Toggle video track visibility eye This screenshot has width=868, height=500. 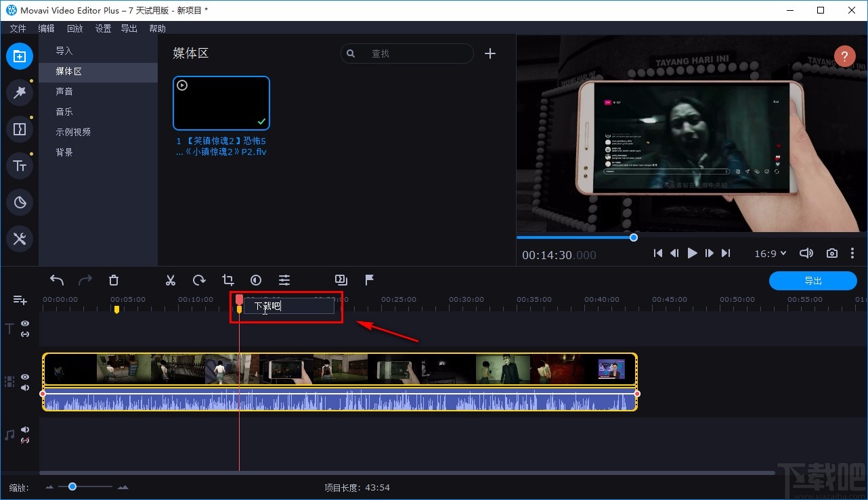pos(25,377)
